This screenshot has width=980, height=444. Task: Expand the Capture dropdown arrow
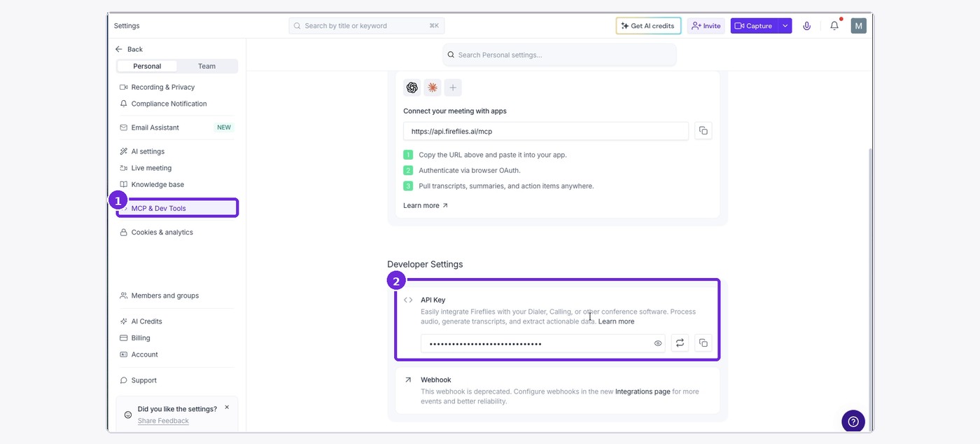tap(785, 26)
